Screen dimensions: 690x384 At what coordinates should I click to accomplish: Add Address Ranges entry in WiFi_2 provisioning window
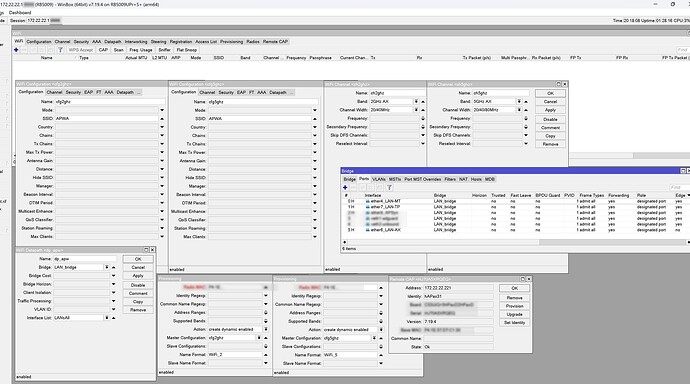click(266, 312)
